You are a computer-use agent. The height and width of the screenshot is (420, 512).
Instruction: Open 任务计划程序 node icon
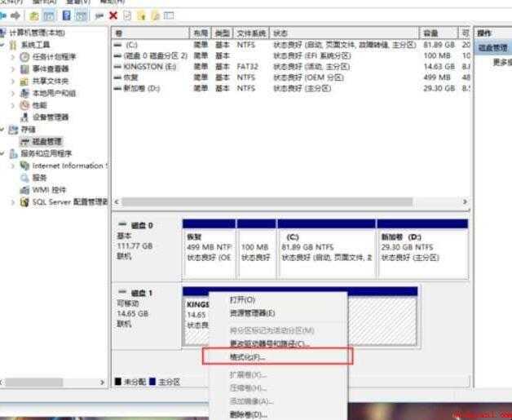(x=24, y=57)
